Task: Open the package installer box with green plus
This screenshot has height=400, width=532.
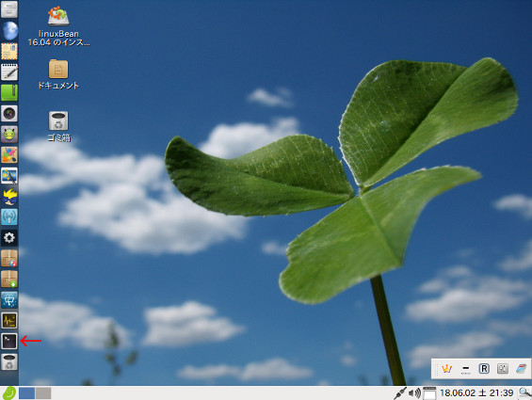Action: coord(9,280)
